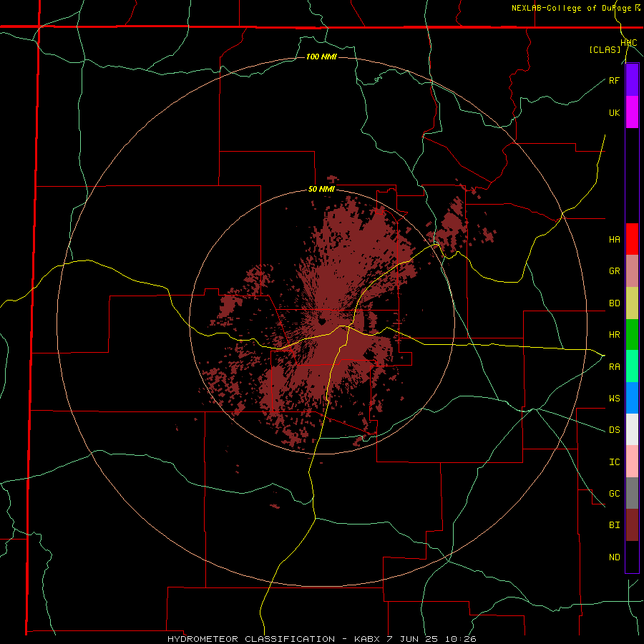Click the RF purple legend swatch

[632, 80]
